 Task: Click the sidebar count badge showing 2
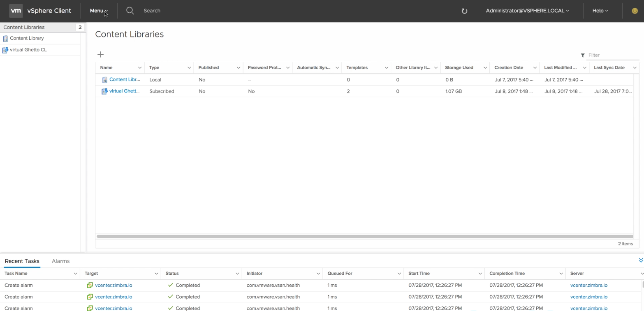80,27
